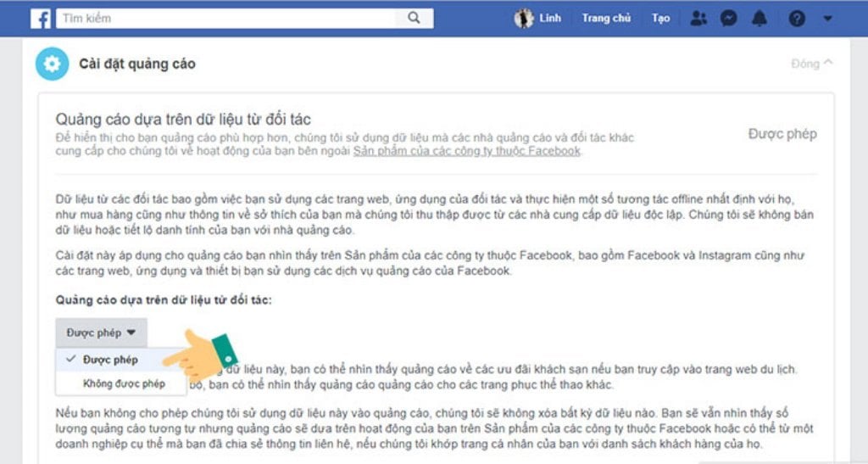The width and height of the screenshot is (868, 464).
Task: Go to Trang chủ
Action: coord(606,19)
